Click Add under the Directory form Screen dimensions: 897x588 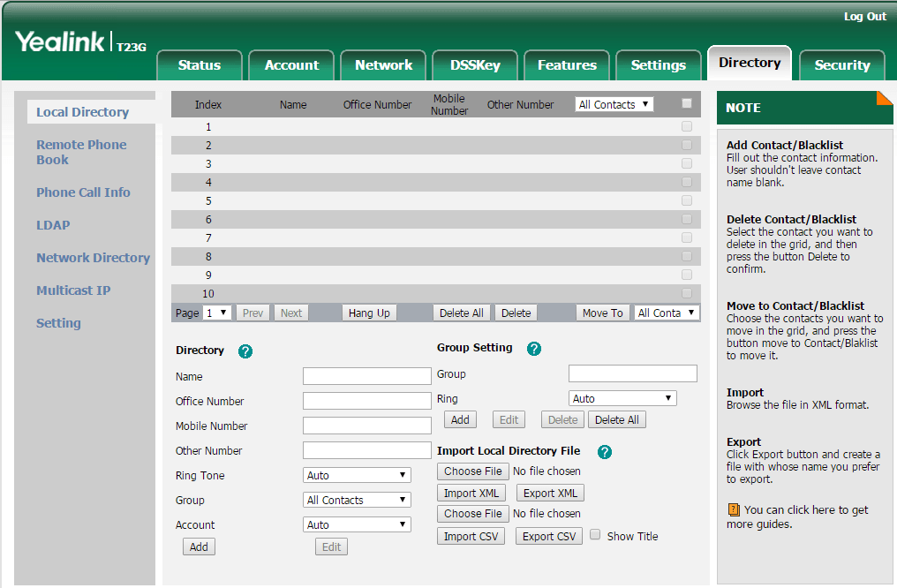pyautogui.click(x=199, y=547)
